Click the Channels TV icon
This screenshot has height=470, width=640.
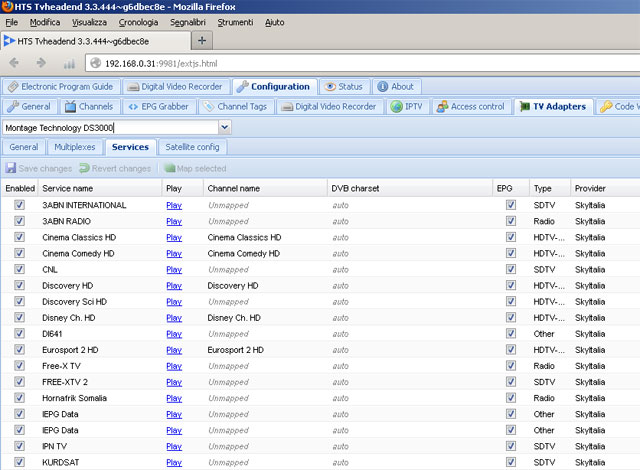pyautogui.click(x=70, y=106)
